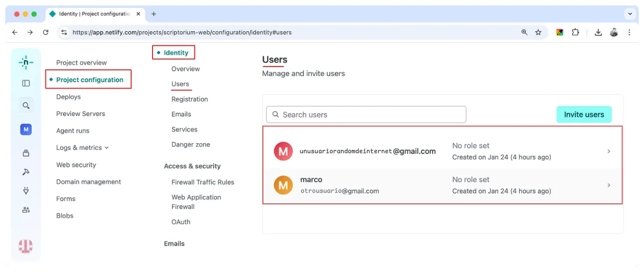The image size is (644, 272).
Task: Select Registration under Identity
Action: [x=190, y=99]
